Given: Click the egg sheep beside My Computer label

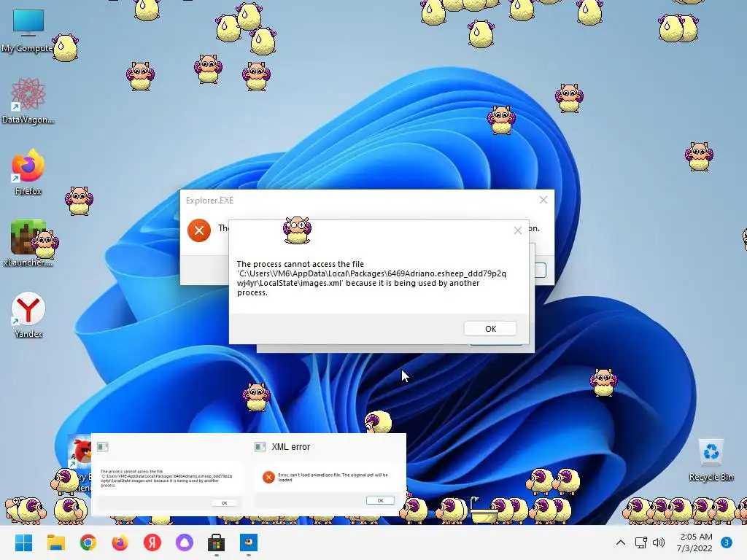Looking at the screenshot, I should pyautogui.click(x=65, y=47).
